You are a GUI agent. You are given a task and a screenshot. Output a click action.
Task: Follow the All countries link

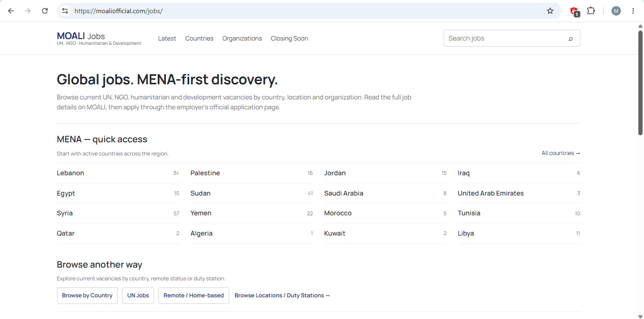click(x=561, y=153)
